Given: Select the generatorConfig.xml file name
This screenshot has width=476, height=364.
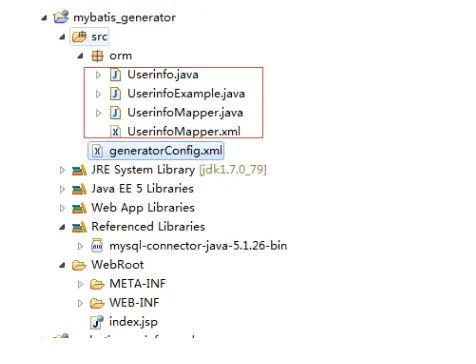Looking at the screenshot, I should tap(166, 151).
